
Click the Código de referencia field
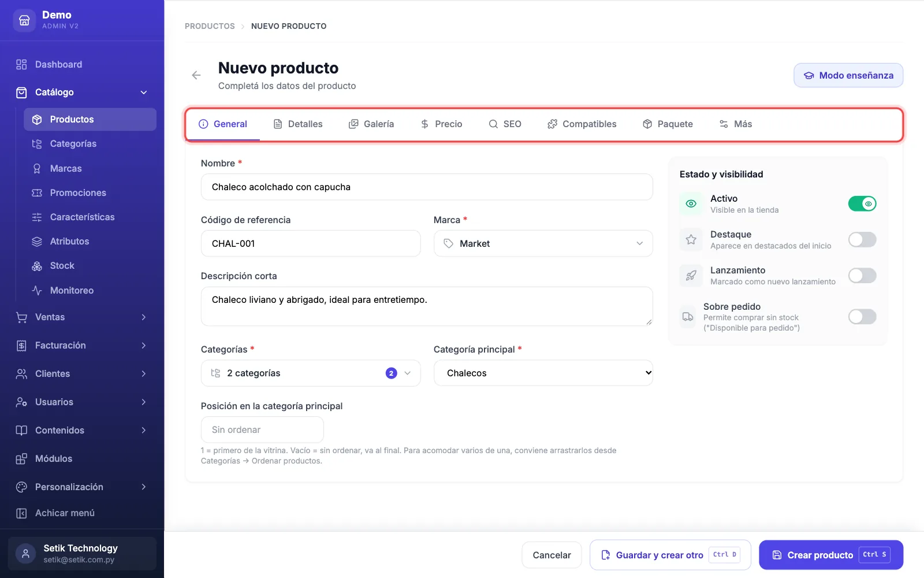[311, 243]
